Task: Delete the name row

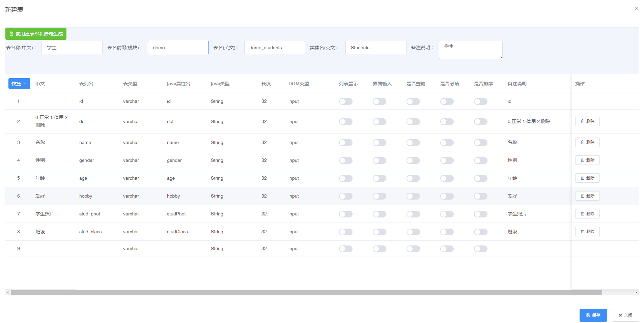Action: tap(587, 142)
